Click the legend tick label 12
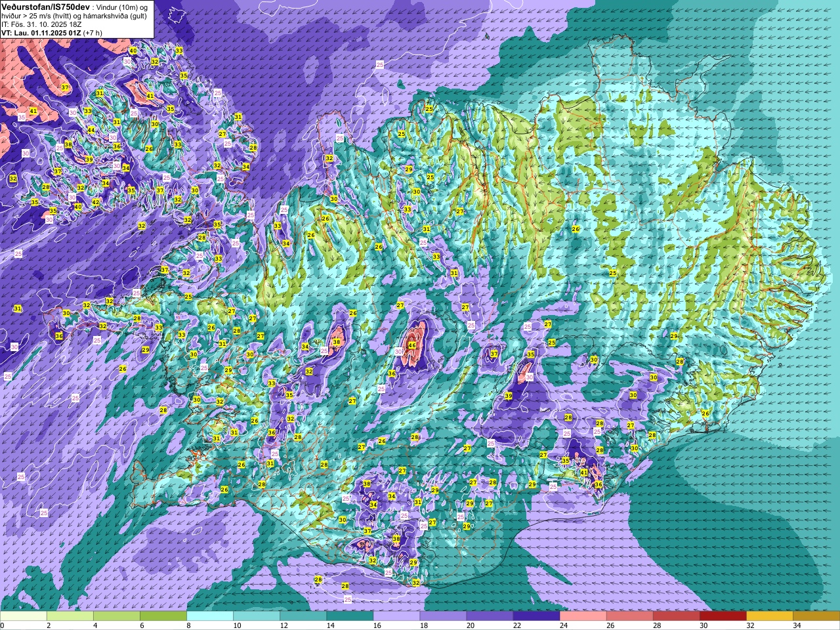840x630 pixels. pos(283,625)
